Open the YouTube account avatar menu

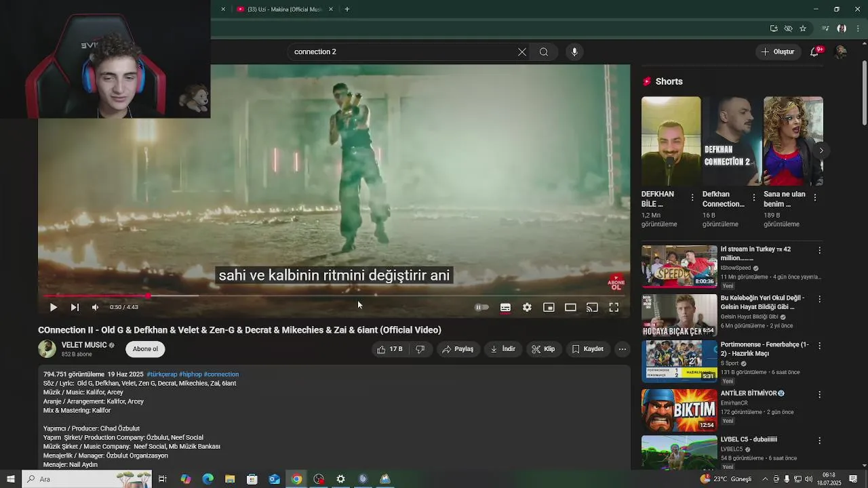(840, 52)
